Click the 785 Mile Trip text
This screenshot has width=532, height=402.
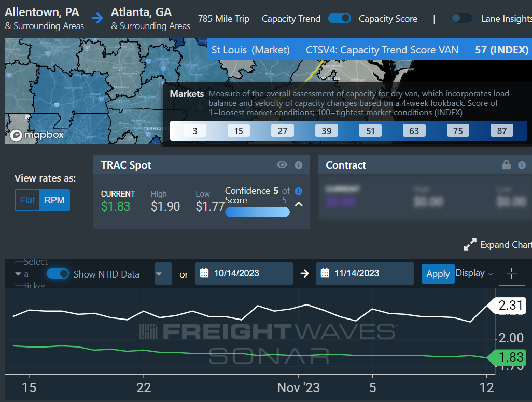[x=223, y=18]
